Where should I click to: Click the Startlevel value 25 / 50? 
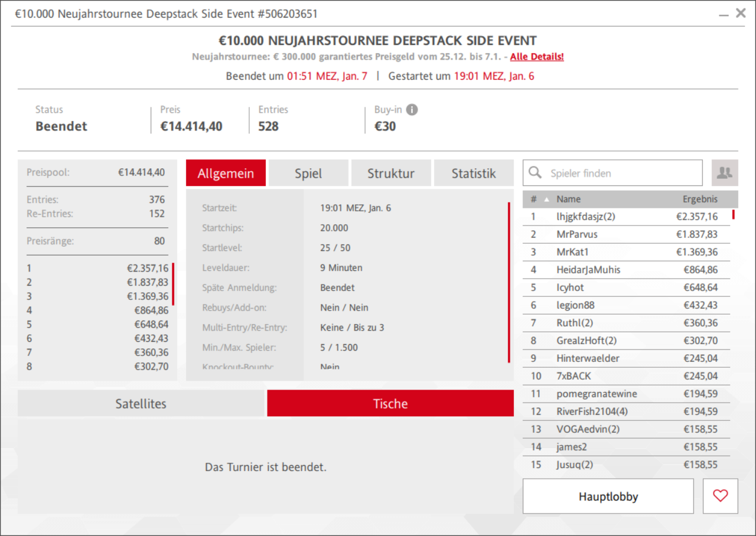(334, 248)
